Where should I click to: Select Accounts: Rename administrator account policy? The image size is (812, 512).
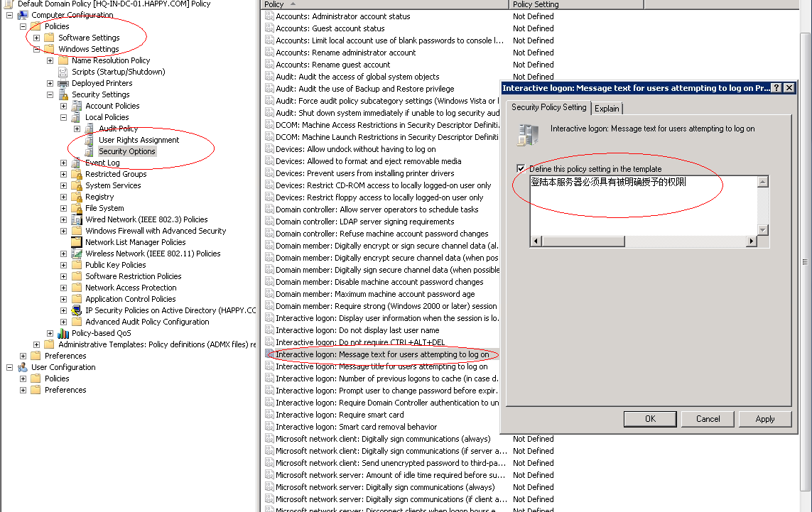click(x=345, y=53)
